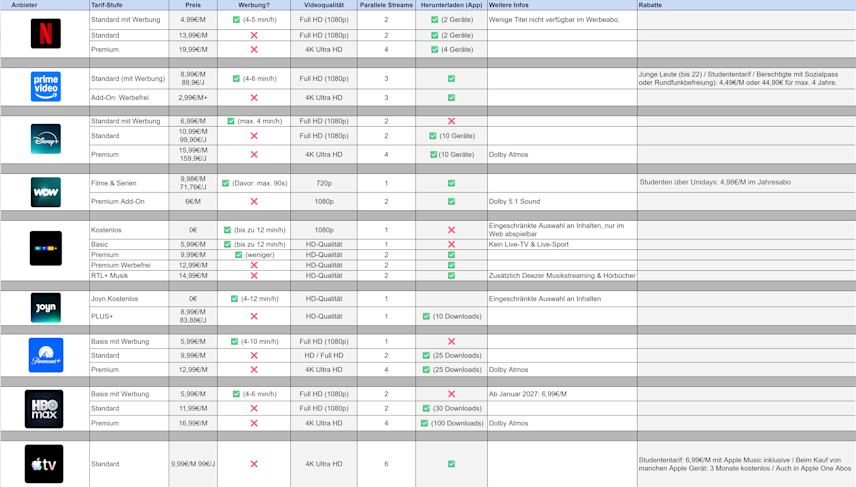
Task: Click the Kostenlos tariff cell for RTL+
Action: coord(129,230)
